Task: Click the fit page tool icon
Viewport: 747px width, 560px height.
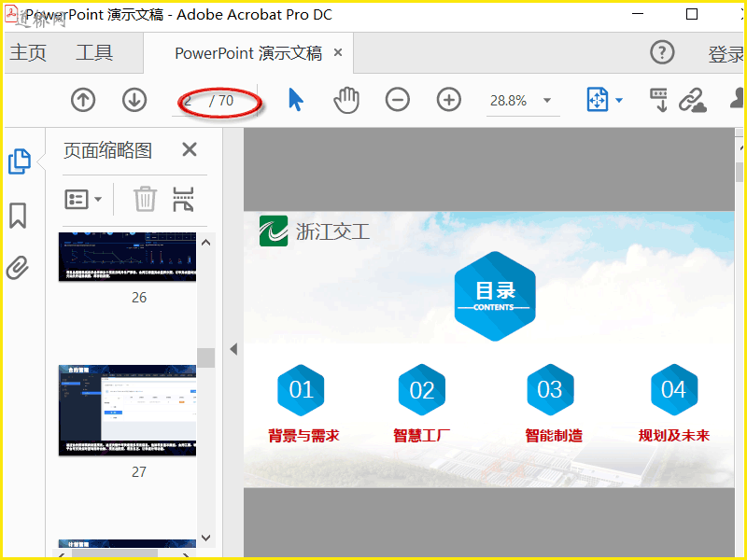Action: tap(598, 100)
